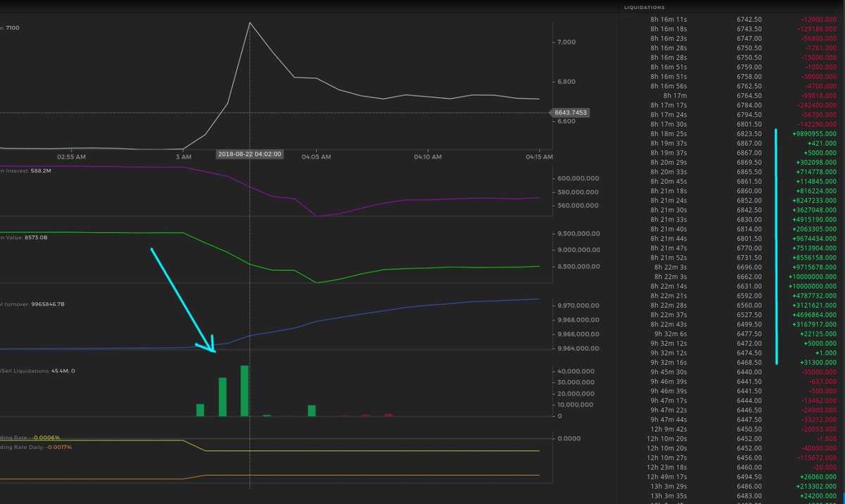Viewport: 845px width, 504px height.
Task: Click the 7,000 price axis label
Action: (566, 42)
